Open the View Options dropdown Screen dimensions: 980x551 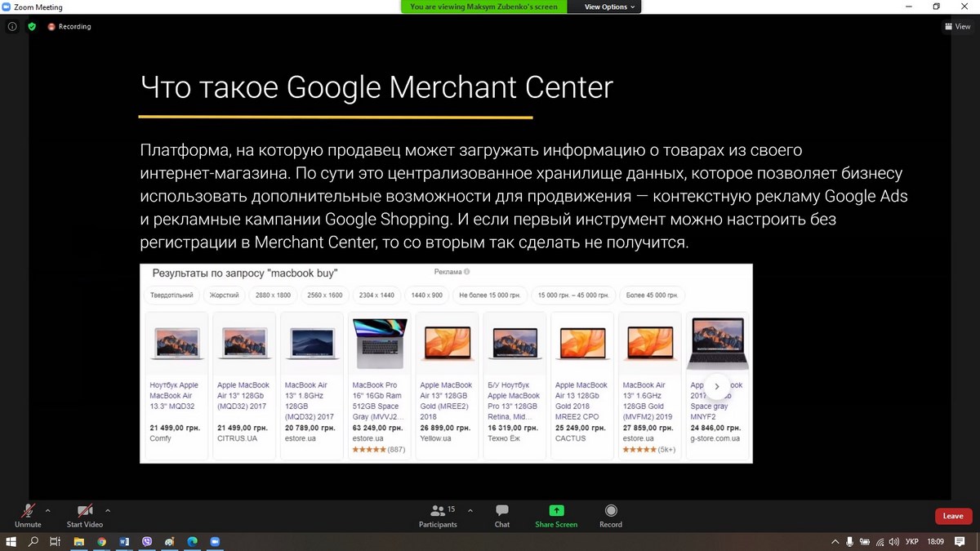click(x=609, y=7)
